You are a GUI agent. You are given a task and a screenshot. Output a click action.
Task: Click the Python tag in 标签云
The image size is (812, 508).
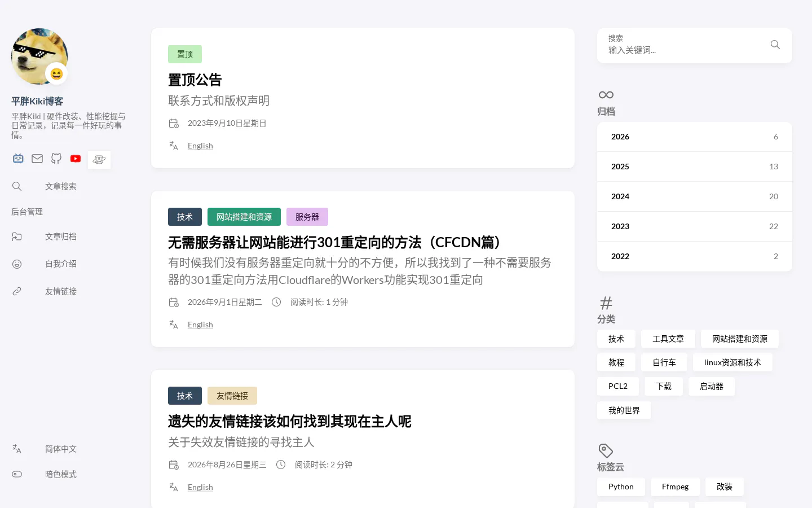tap(621, 487)
